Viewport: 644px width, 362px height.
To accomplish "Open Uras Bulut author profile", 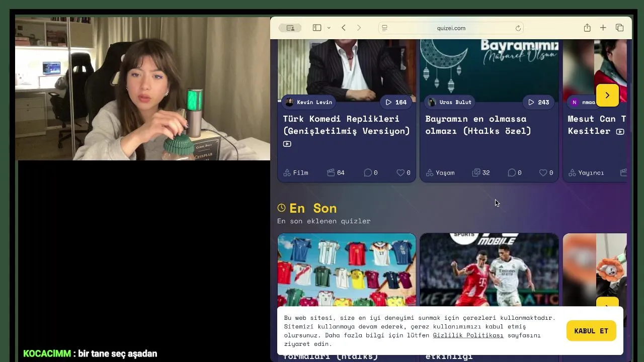I will click(449, 102).
